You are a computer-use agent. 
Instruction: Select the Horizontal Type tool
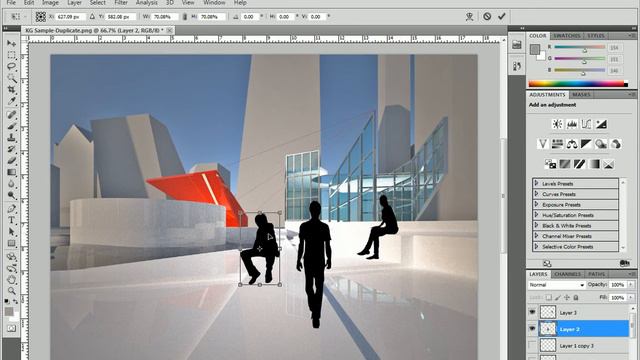click(x=11, y=220)
